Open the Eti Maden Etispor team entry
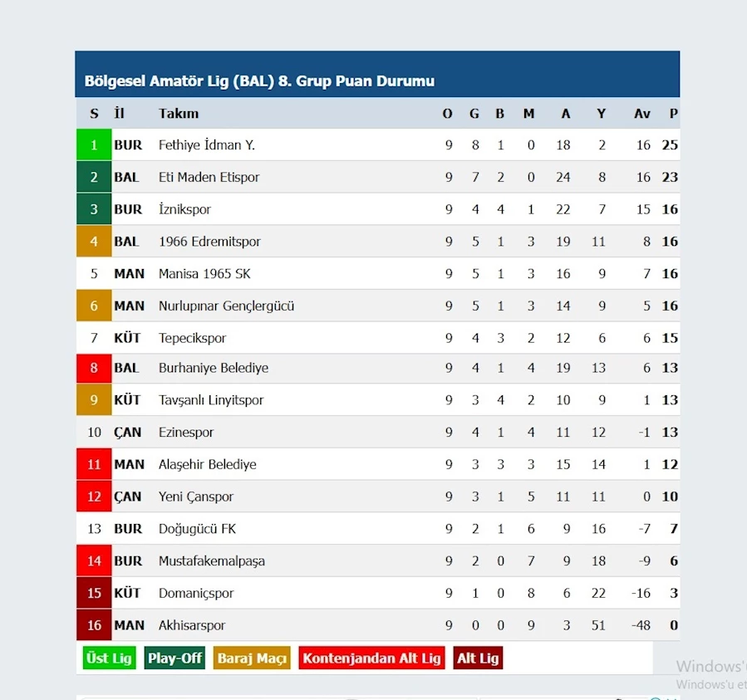Image resolution: width=747 pixels, height=700 pixels. coord(209,177)
